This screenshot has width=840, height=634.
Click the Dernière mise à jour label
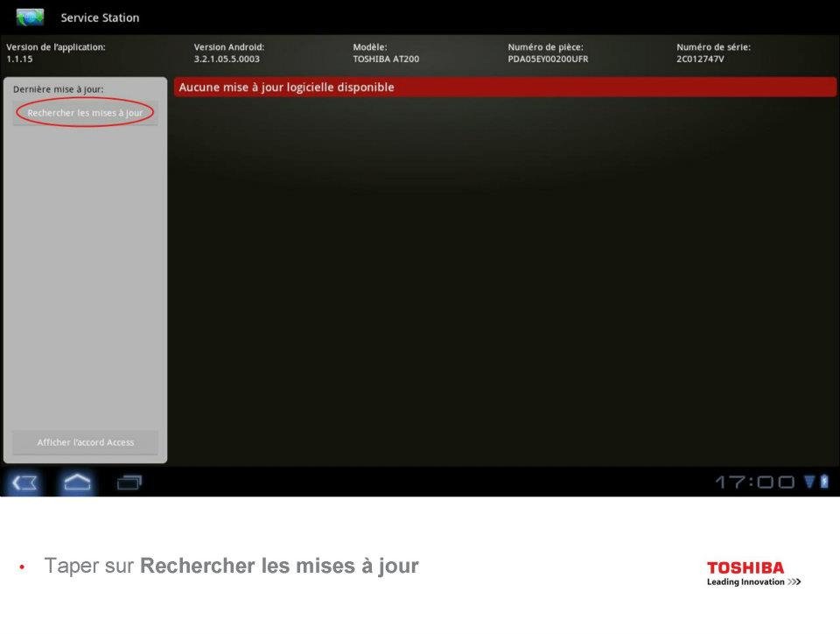coord(58,89)
